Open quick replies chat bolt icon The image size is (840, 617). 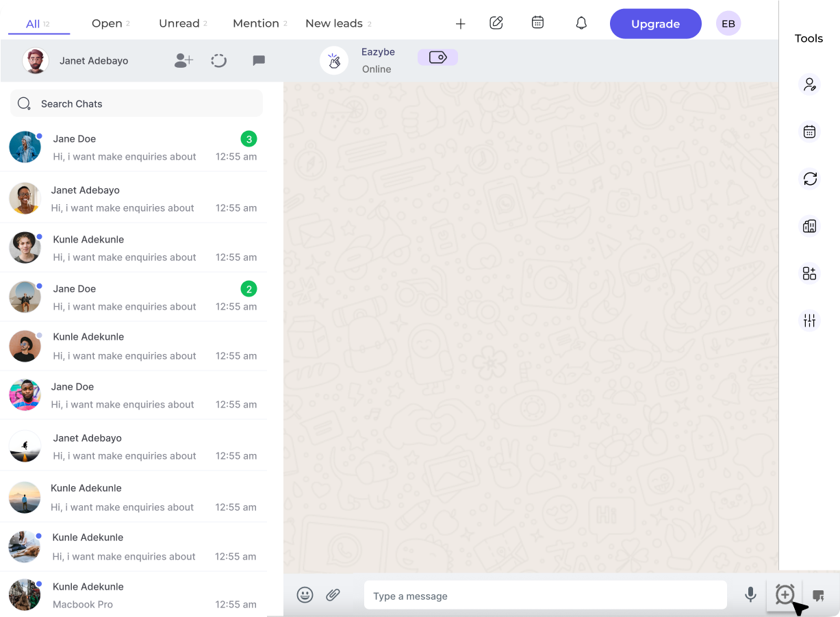(818, 595)
